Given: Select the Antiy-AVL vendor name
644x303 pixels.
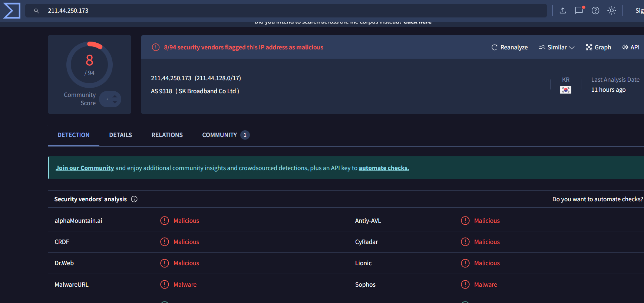Looking at the screenshot, I should tap(368, 221).
